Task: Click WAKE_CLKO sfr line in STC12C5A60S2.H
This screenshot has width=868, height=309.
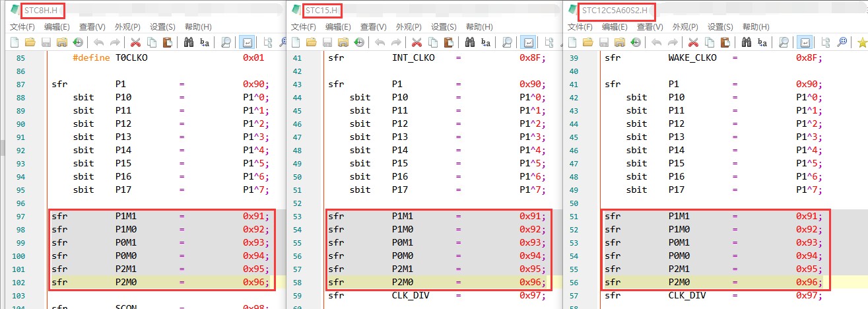Action: tap(714, 57)
